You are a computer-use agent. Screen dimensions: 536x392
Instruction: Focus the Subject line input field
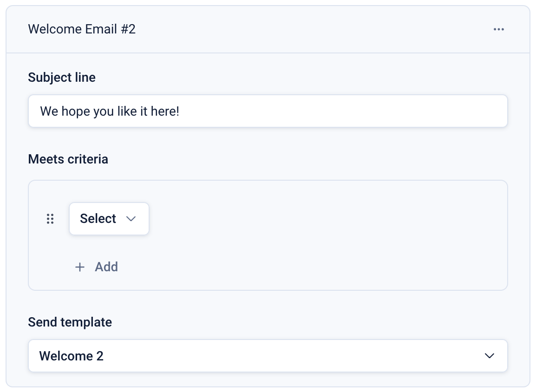coord(268,111)
